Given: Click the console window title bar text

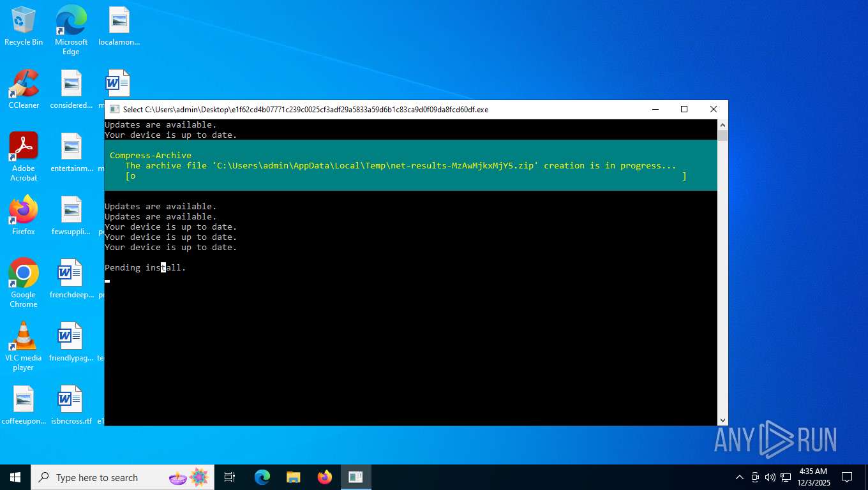Looking at the screenshot, I should click(306, 110).
